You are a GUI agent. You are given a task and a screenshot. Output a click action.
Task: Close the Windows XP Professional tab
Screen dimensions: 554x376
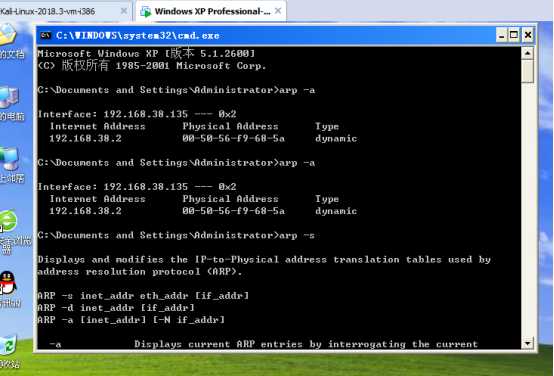pyautogui.click(x=278, y=11)
